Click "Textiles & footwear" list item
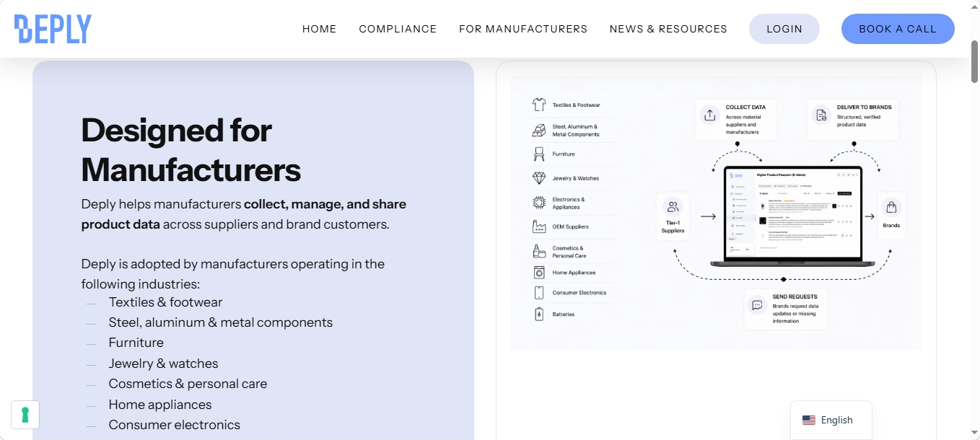The height and width of the screenshot is (440, 980). [x=165, y=302]
